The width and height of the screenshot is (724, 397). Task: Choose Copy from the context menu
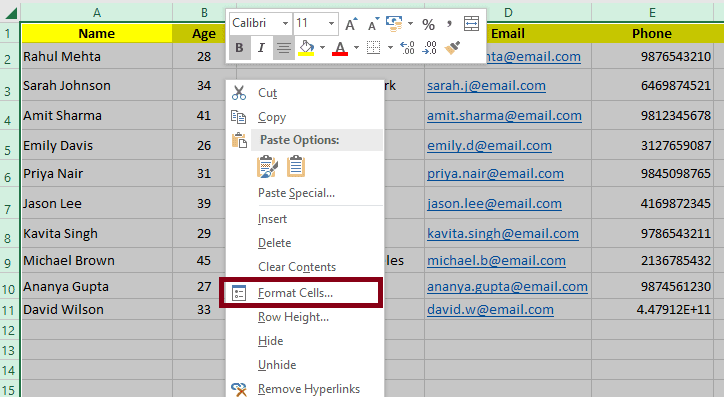point(305,117)
